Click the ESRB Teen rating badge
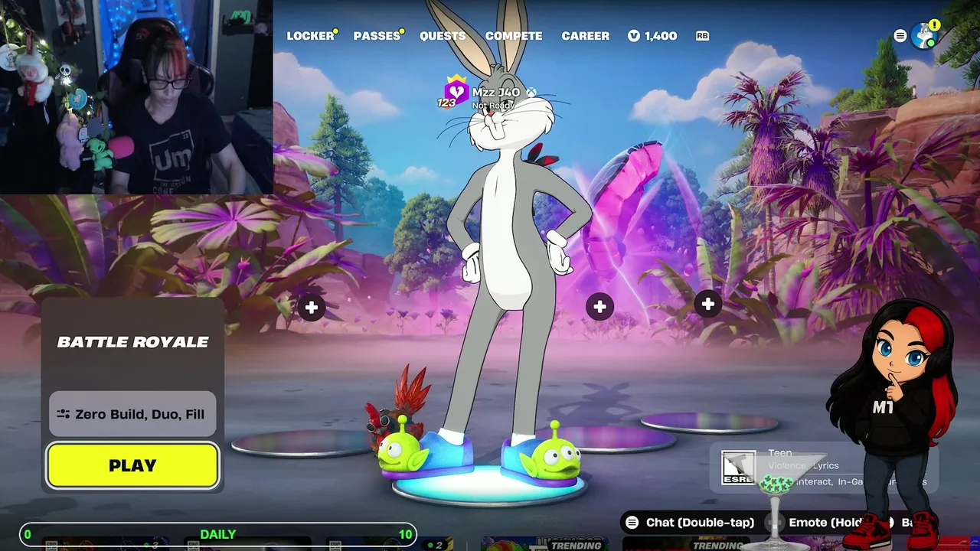 click(738, 467)
